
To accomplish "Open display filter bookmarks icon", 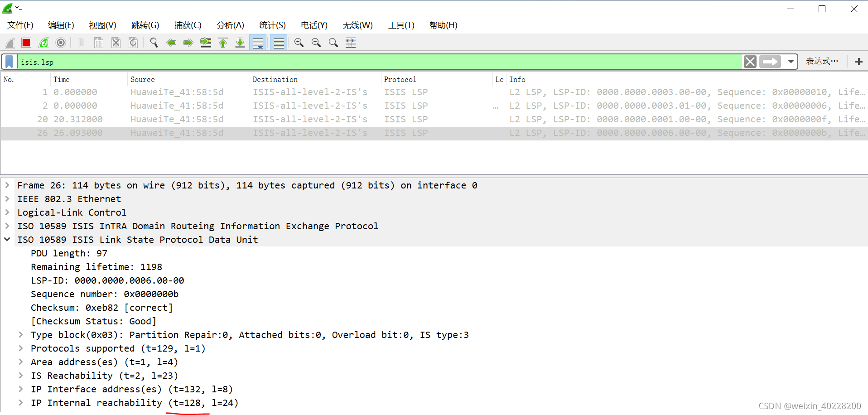I will click(9, 62).
